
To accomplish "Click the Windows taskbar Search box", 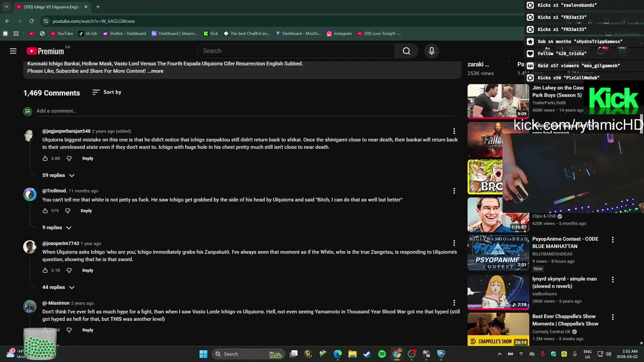I will 249,354.
